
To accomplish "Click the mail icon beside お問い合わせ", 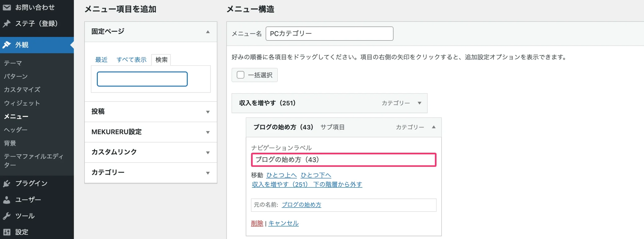I will point(7,8).
